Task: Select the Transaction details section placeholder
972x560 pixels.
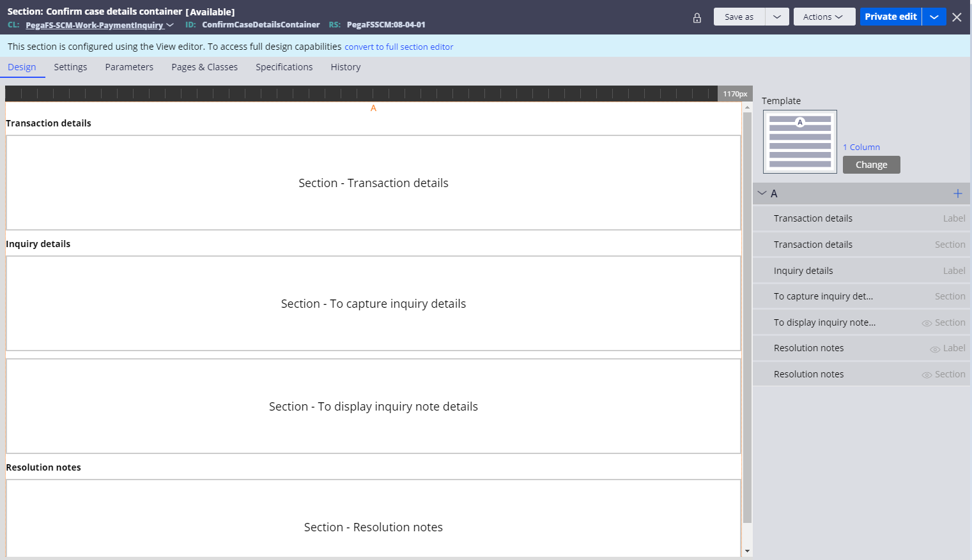Action: pyautogui.click(x=373, y=183)
